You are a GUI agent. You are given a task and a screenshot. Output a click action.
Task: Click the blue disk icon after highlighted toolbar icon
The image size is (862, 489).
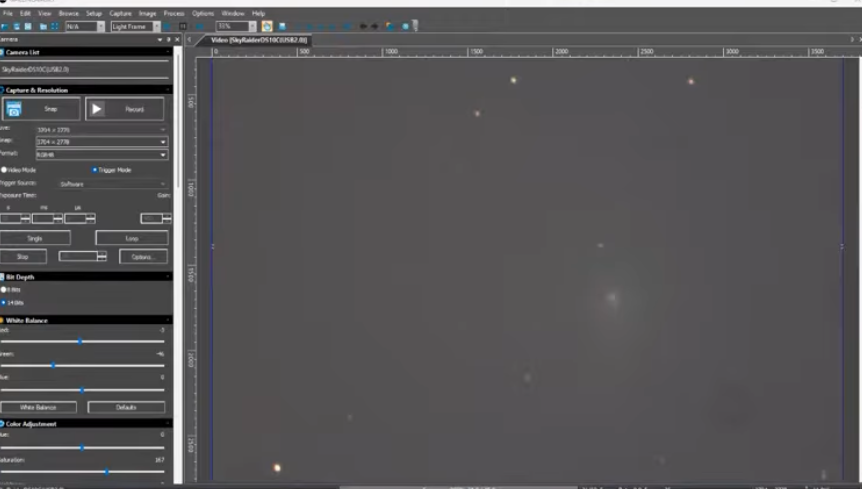[283, 26]
